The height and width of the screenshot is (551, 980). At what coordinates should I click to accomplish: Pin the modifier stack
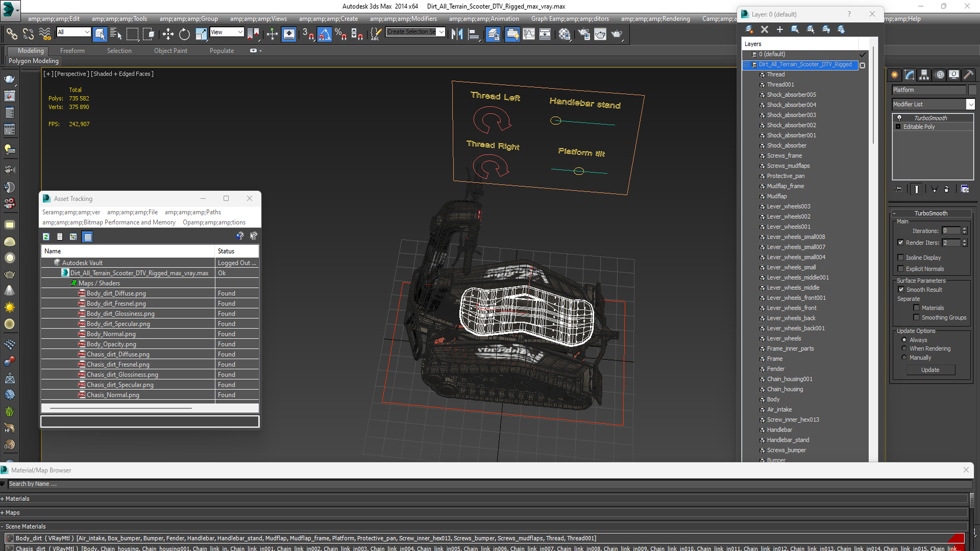click(899, 189)
